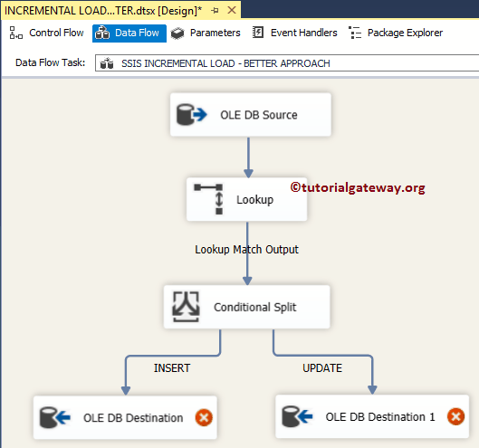Switch to Package Explorer tab
Screen dimensions: 479x448
tap(396, 33)
